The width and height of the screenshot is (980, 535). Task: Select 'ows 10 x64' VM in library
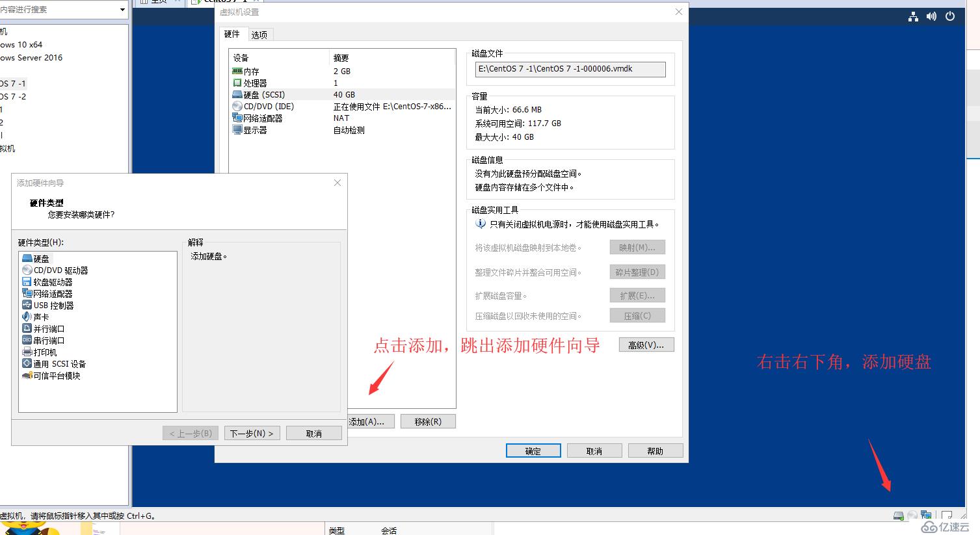coord(21,45)
